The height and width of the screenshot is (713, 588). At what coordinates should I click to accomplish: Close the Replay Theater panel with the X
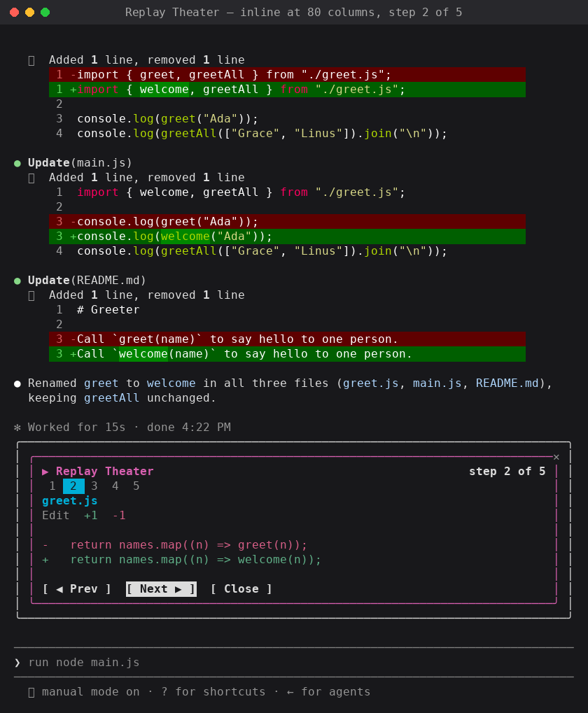(556, 457)
